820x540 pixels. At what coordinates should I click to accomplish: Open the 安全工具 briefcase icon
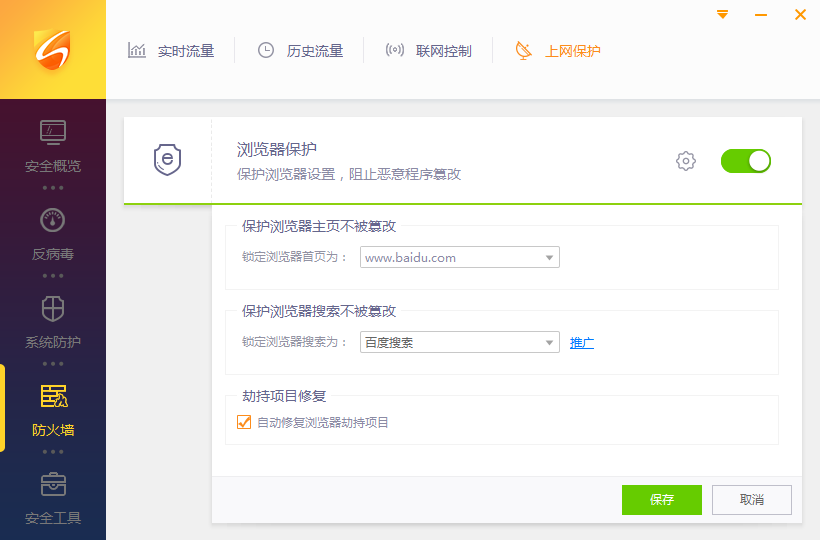click(x=53, y=484)
